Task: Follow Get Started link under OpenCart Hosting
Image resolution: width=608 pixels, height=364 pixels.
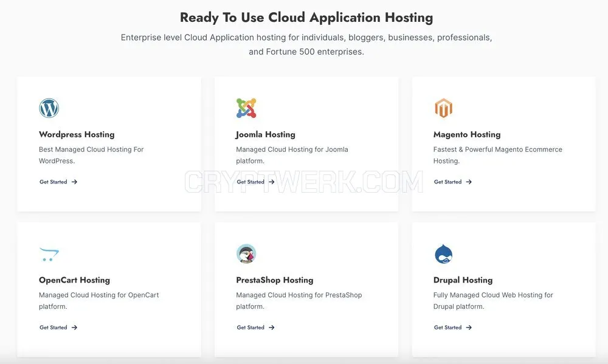Action: pos(58,328)
